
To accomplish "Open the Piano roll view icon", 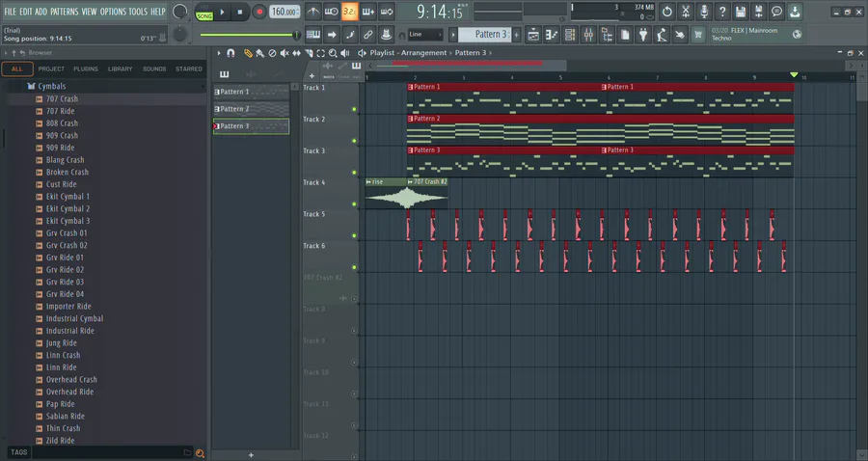I will (552, 35).
